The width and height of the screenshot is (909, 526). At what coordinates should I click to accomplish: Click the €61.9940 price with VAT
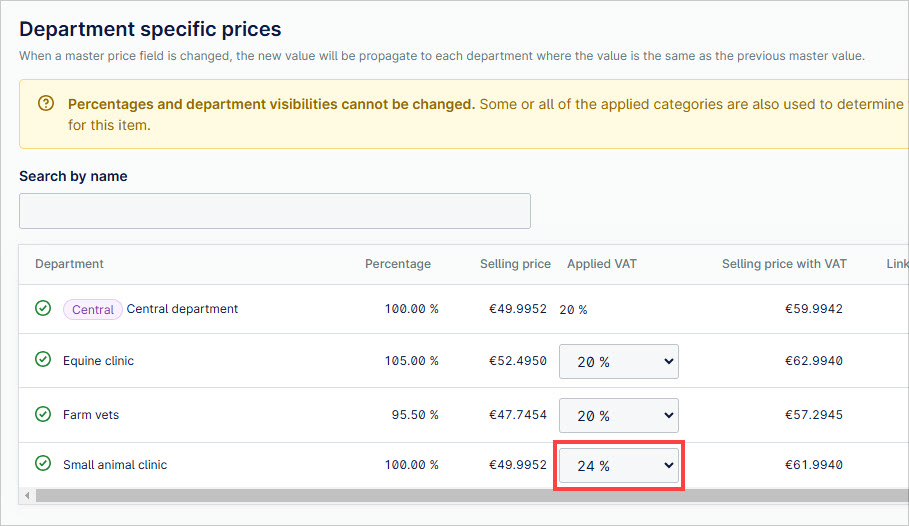point(814,465)
